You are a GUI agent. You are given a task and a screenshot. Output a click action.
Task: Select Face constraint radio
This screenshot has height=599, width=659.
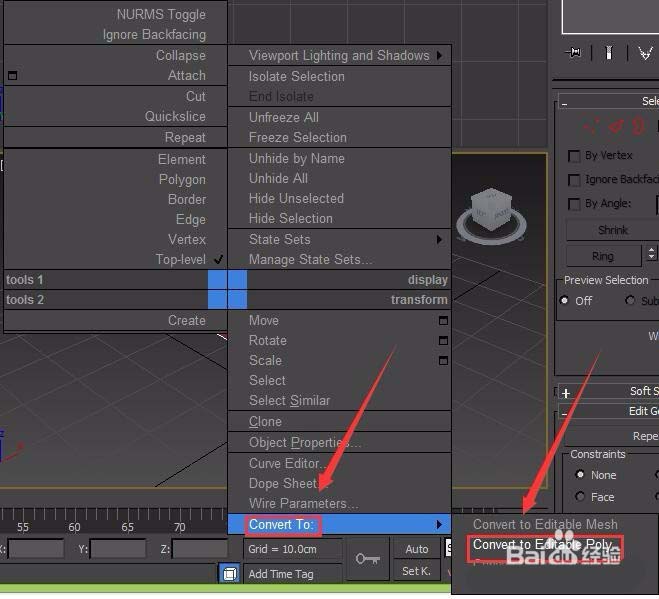coord(580,497)
